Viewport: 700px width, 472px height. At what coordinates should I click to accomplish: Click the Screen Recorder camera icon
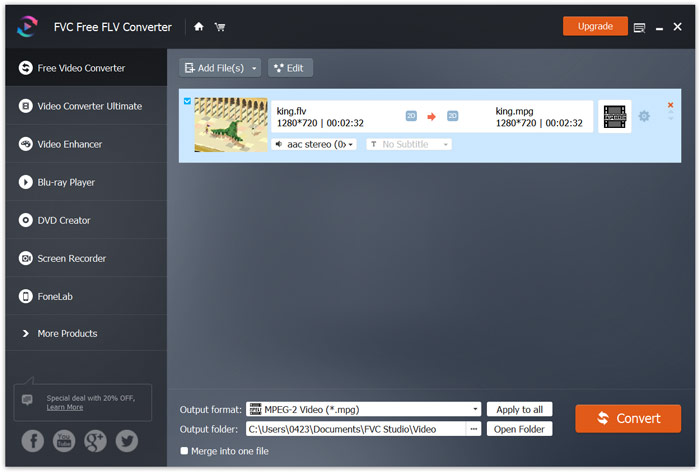(25, 259)
